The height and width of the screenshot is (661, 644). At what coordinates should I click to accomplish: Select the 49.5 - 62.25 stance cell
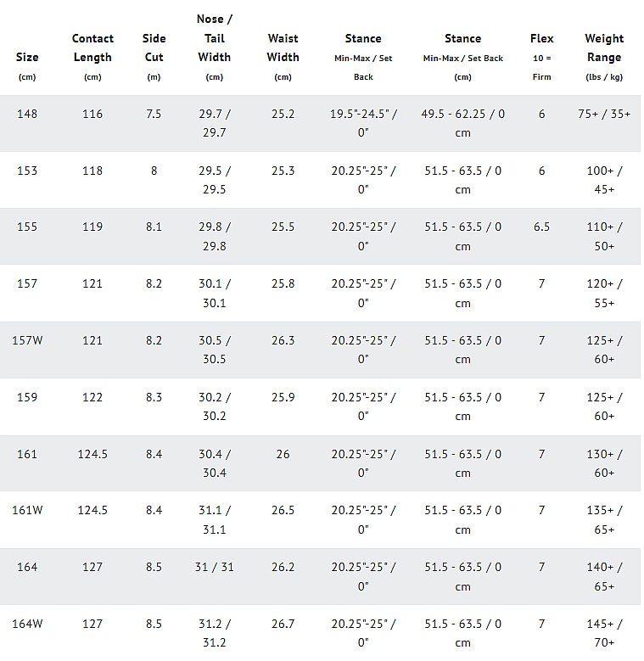pos(462,123)
